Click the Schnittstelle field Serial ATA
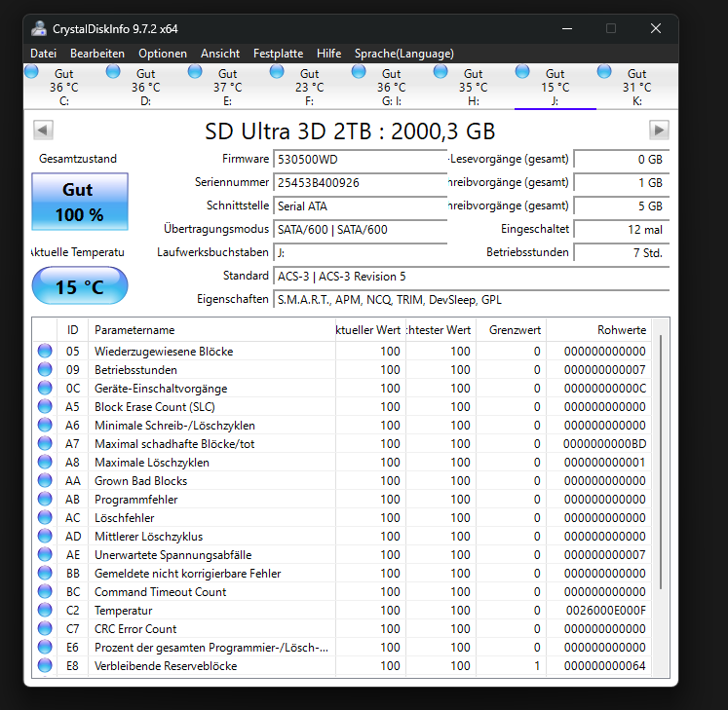728x710 pixels. (361, 206)
